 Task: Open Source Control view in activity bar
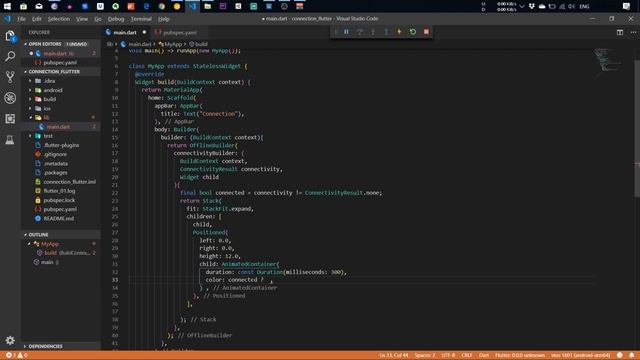pyautogui.click(x=10, y=77)
